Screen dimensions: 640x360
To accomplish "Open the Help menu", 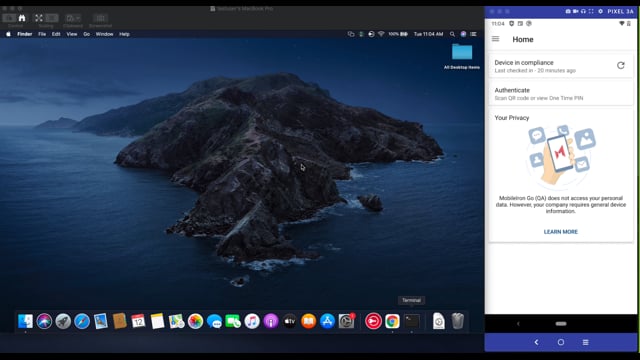I will click(124, 34).
